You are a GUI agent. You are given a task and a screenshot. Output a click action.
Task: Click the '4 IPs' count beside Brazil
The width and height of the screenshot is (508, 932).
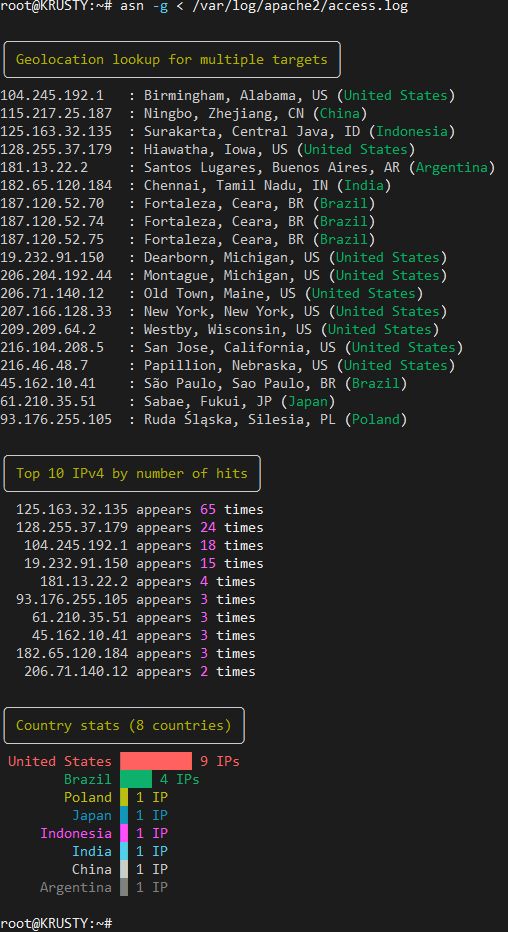pyautogui.click(x=179, y=779)
